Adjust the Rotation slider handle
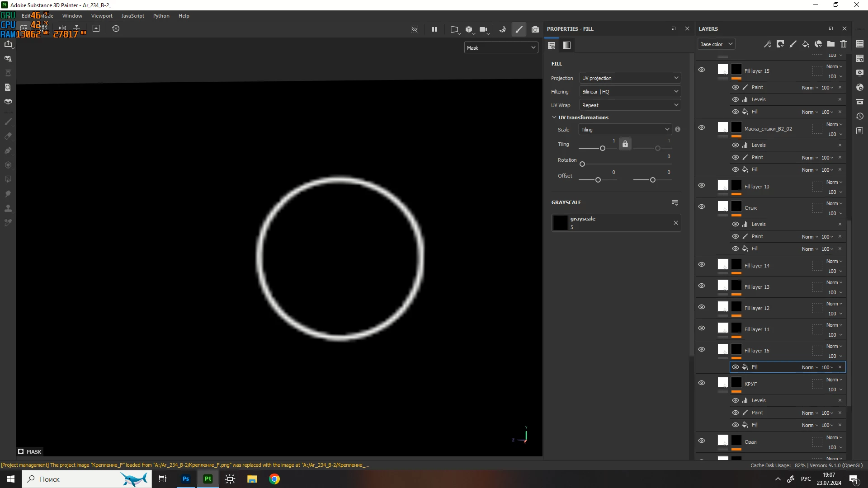This screenshot has width=868, height=488. [582, 164]
